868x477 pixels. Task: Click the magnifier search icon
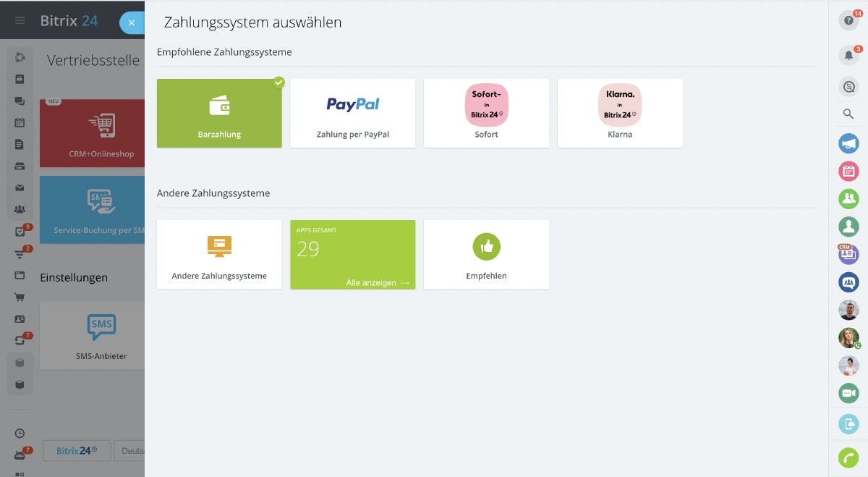848,114
